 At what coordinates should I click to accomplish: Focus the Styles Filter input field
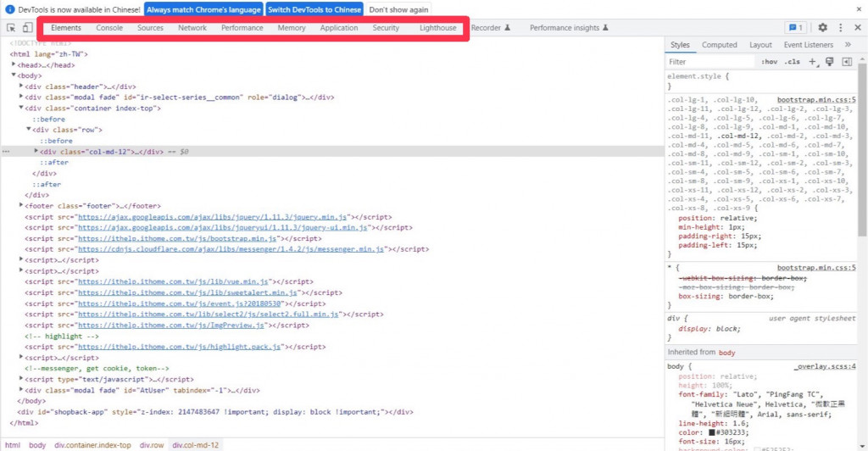click(710, 62)
